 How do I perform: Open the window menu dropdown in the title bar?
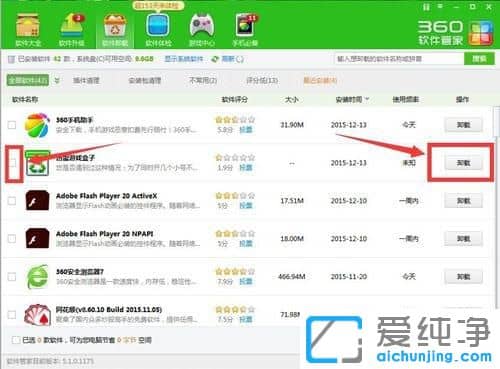[440, 6]
